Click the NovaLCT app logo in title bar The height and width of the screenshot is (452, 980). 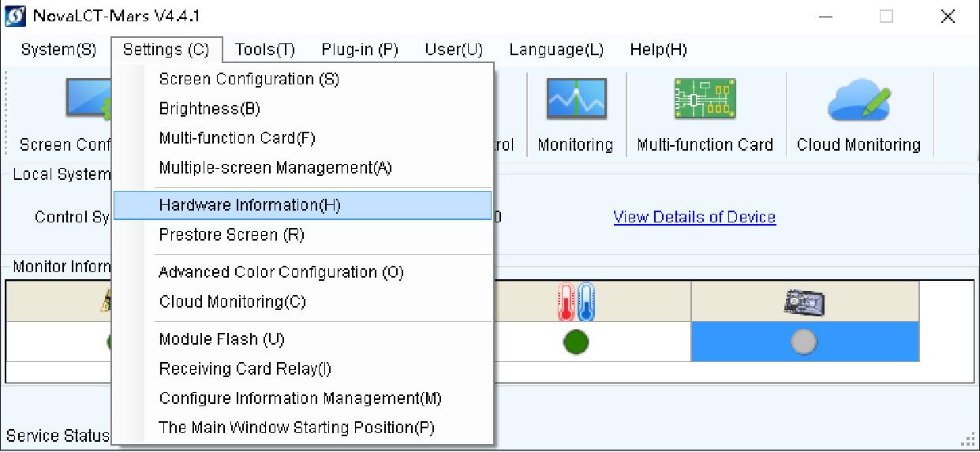(16, 16)
